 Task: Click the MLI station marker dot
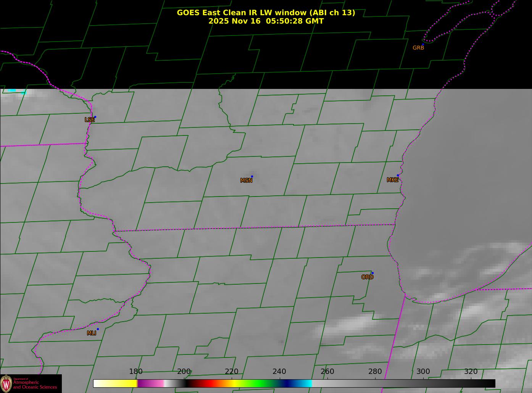click(98, 329)
